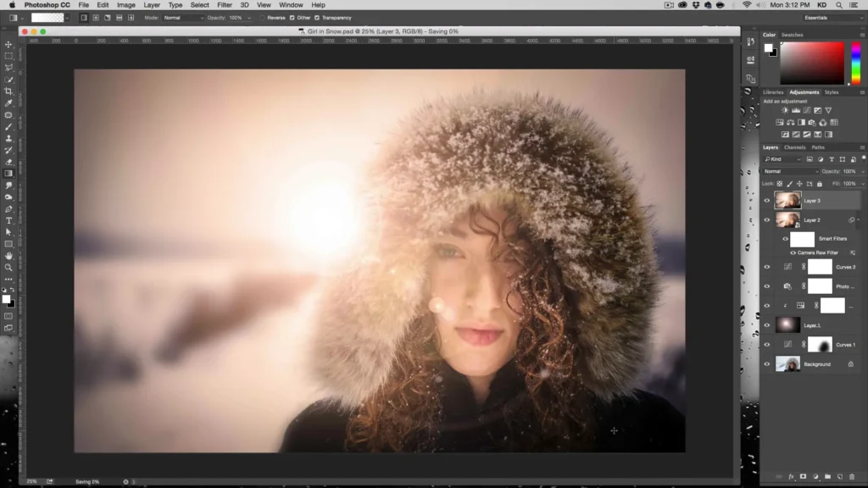Click the hue spectrum slider
The image size is (868, 488).
(856, 63)
